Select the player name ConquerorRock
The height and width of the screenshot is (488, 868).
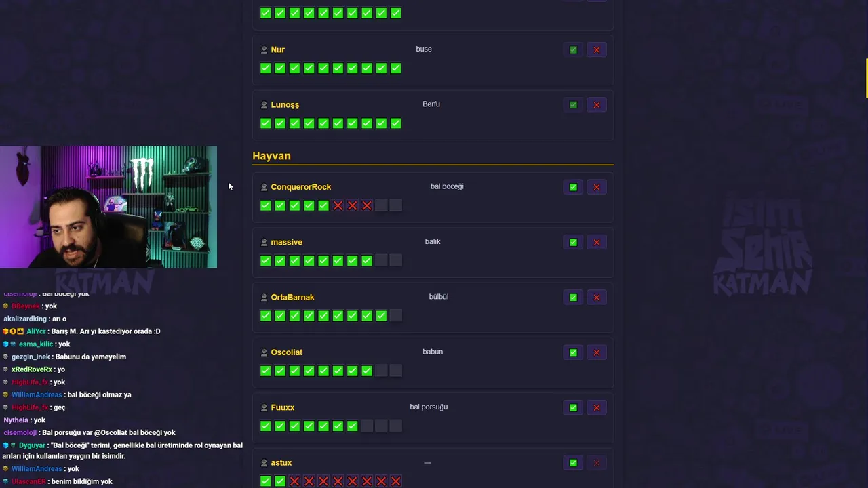[x=301, y=187]
